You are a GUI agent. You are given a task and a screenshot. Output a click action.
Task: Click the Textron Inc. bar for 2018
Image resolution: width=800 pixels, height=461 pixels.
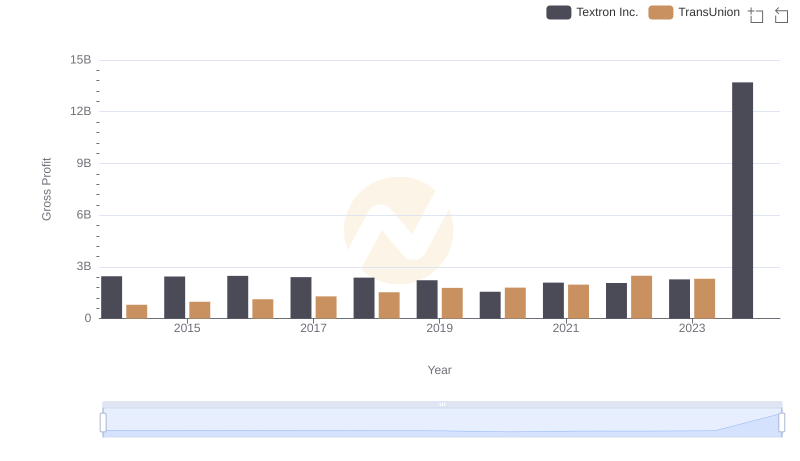point(364,298)
